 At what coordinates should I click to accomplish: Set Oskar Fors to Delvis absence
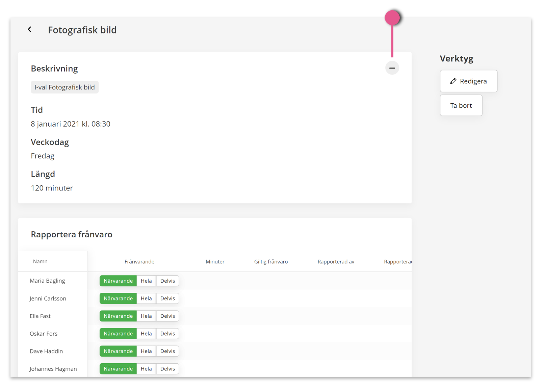167,334
